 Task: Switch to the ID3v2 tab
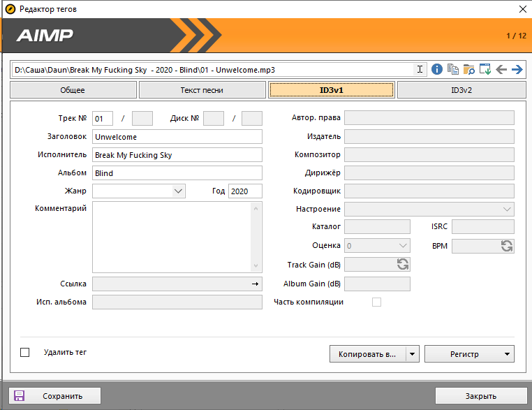coord(461,90)
